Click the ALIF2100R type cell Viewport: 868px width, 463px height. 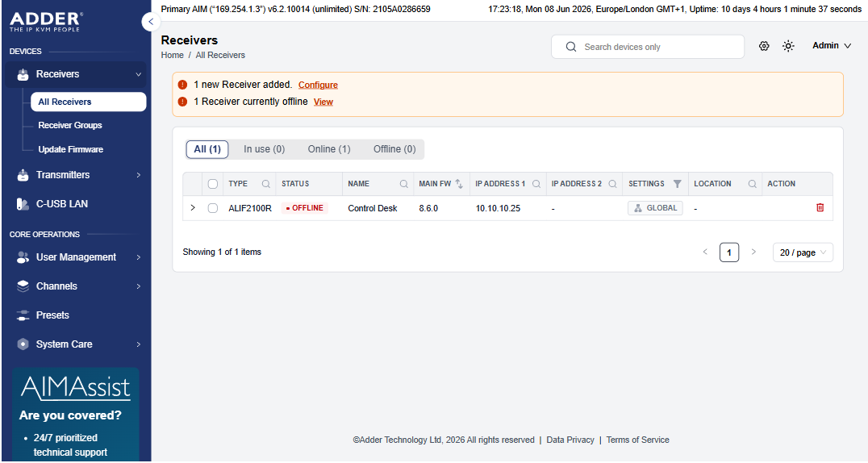[x=250, y=209]
